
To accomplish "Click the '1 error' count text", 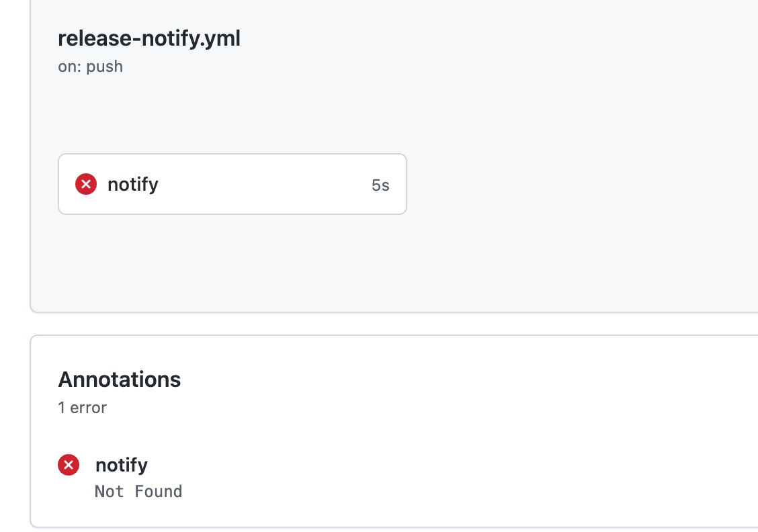I will coord(83,407).
